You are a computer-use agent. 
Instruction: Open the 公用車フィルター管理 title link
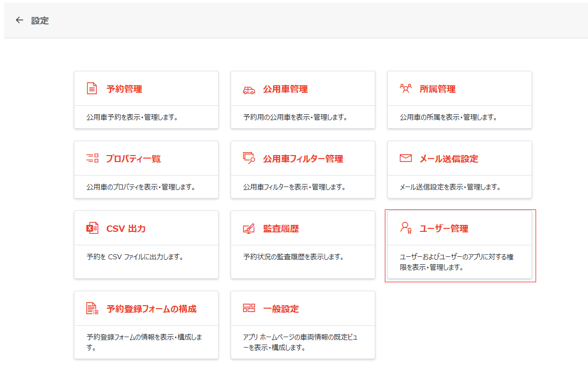coord(303,159)
